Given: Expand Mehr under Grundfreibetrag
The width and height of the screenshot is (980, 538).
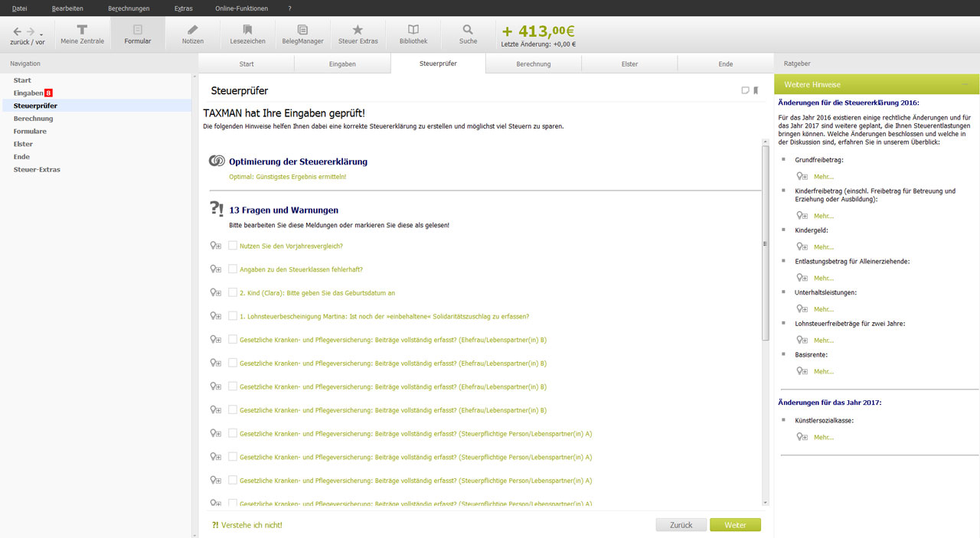Looking at the screenshot, I should point(823,177).
